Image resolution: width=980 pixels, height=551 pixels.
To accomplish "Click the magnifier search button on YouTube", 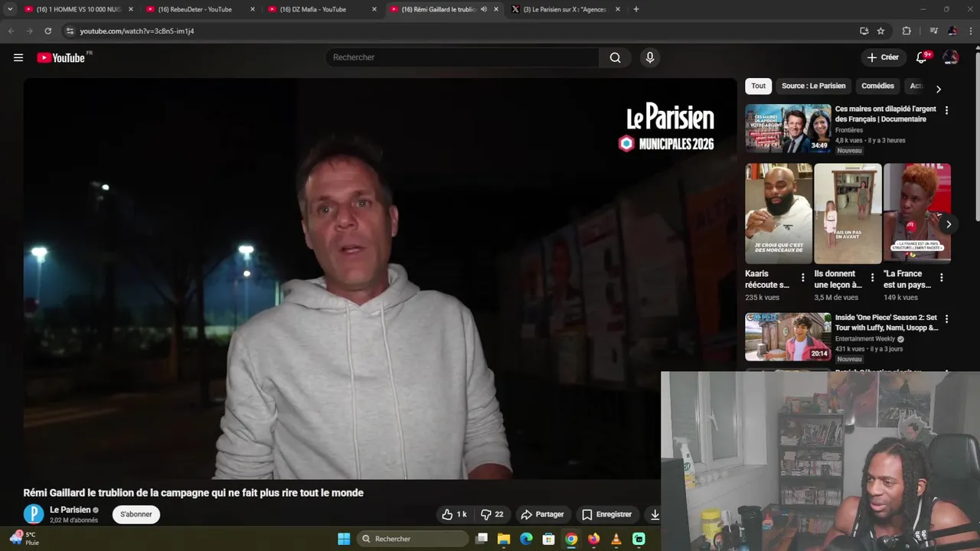I will pyautogui.click(x=615, y=57).
